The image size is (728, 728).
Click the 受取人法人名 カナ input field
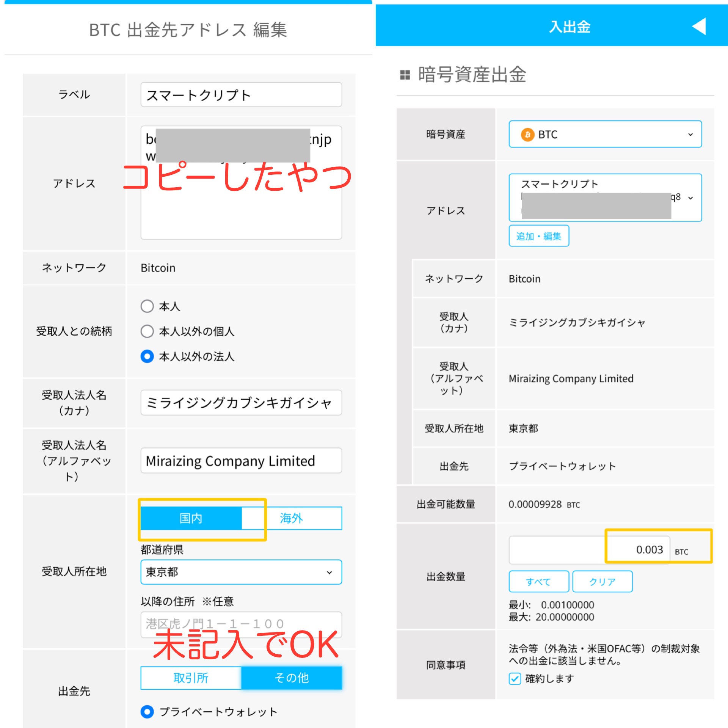241,403
